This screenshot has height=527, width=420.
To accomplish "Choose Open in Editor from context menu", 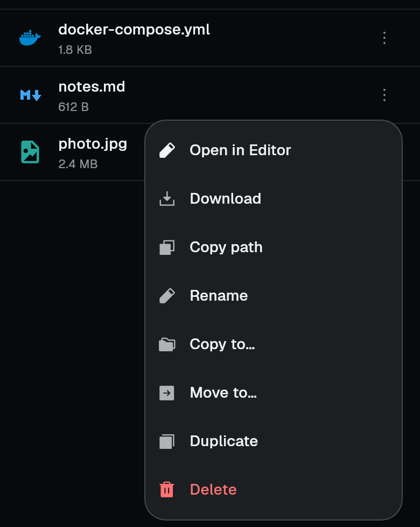I will pos(274,150).
